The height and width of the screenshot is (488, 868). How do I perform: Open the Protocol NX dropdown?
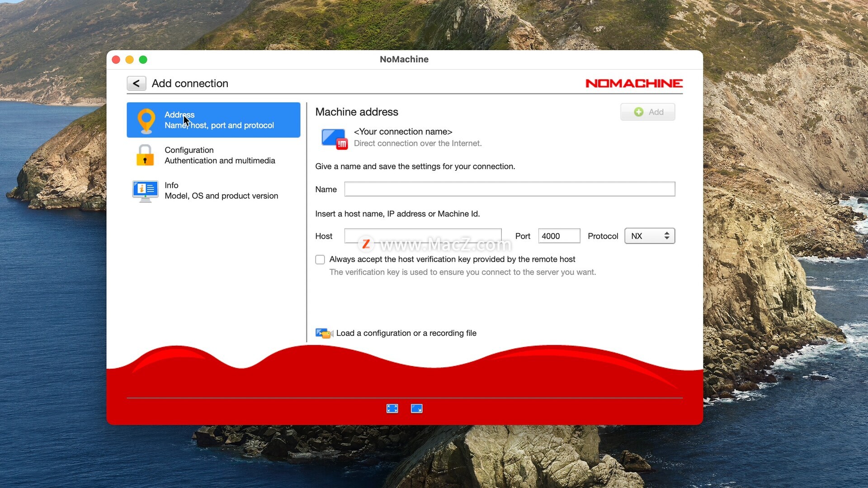click(x=649, y=236)
